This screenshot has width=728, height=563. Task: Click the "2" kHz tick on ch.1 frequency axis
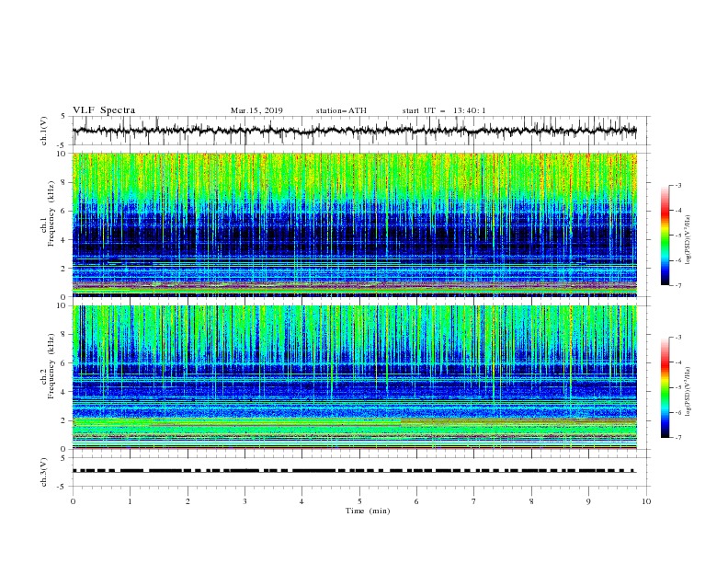click(64, 268)
